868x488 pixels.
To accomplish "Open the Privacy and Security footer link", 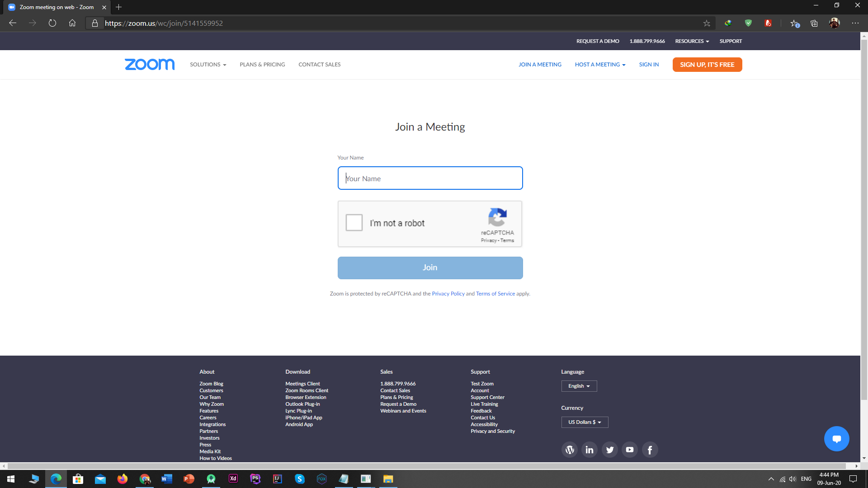I will coord(493,432).
